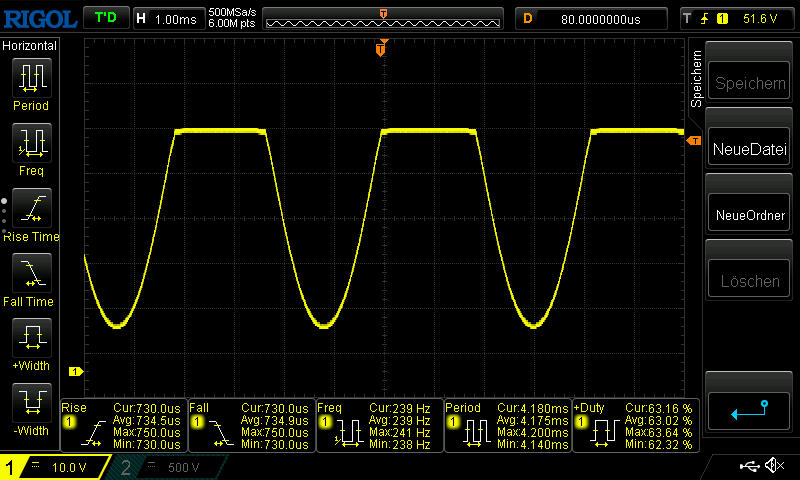The width and height of the screenshot is (800, 480).
Task: Click the 6.00M pts memory depth readout
Action: point(232,24)
